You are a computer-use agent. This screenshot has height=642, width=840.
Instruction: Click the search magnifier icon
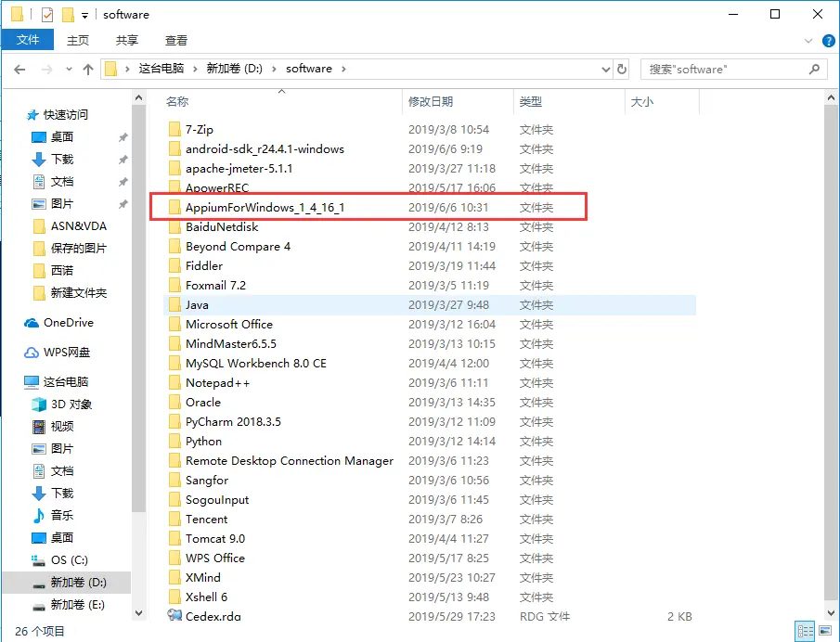[814, 69]
